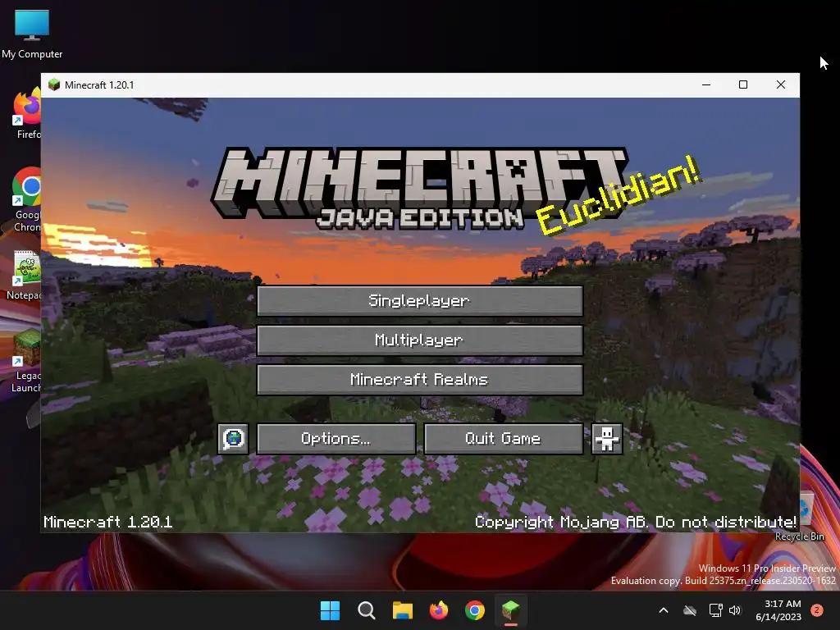Screen dimensions: 840x630
Task: Open the notification badge showing 2
Action: click(x=817, y=610)
